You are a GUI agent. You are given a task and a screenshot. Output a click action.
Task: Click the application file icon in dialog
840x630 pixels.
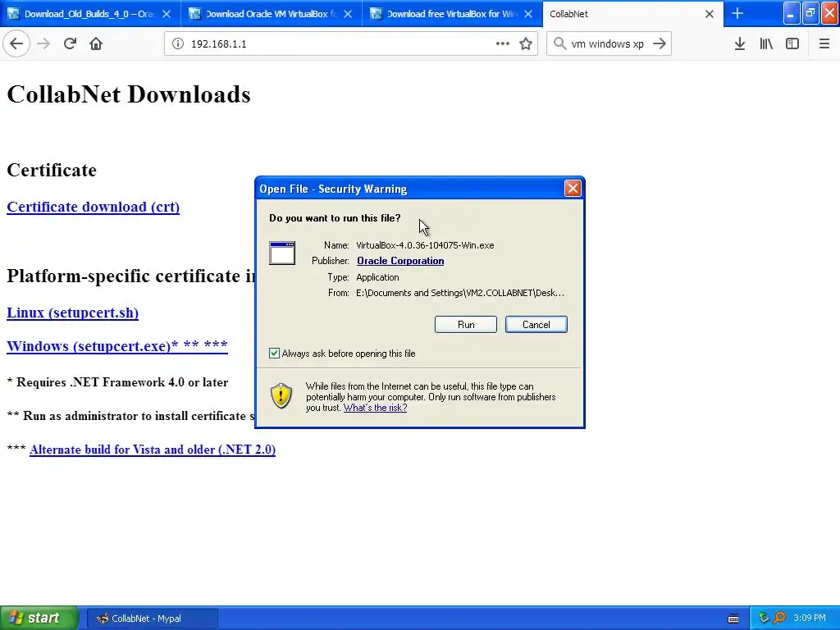[282, 253]
